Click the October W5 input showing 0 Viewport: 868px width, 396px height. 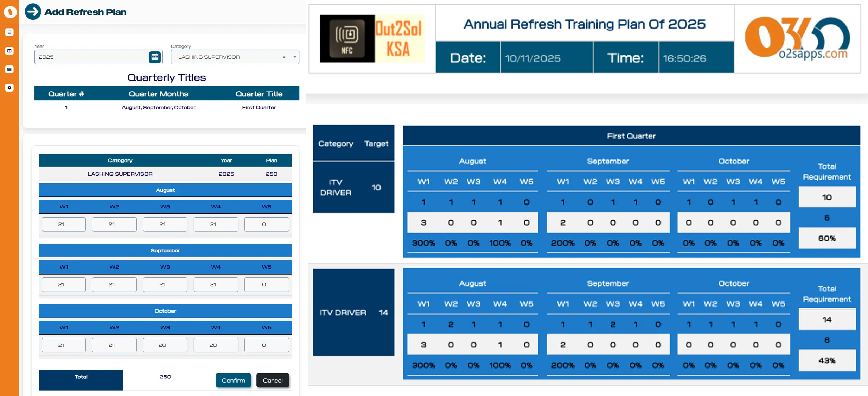click(266, 345)
